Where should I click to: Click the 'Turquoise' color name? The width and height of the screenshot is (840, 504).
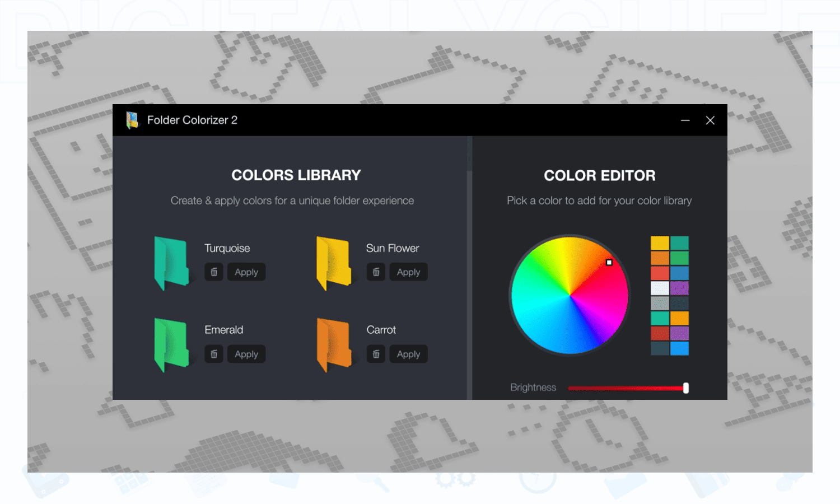tap(227, 248)
